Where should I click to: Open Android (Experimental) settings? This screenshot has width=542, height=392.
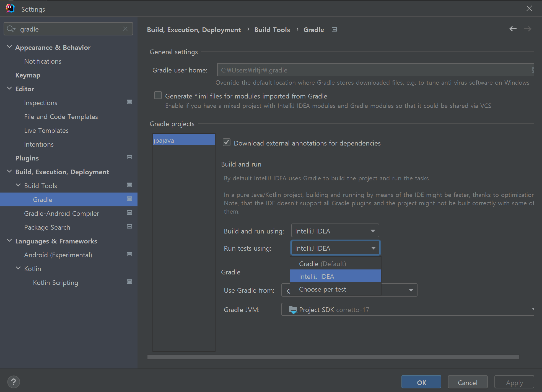pyautogui.click(x=58, y=255)
